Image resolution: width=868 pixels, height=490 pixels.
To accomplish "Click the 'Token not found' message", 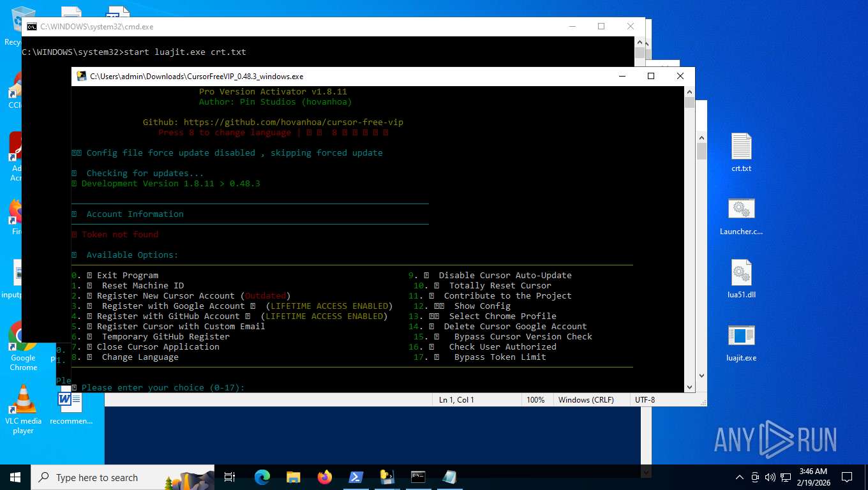I will pyautogui.click(x=120, y=235).
